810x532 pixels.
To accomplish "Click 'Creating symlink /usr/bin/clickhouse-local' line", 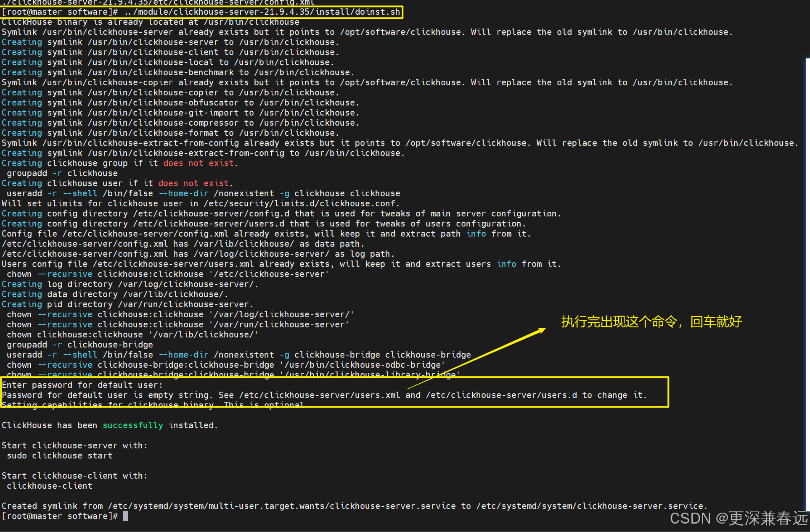I will coord(168,62).
